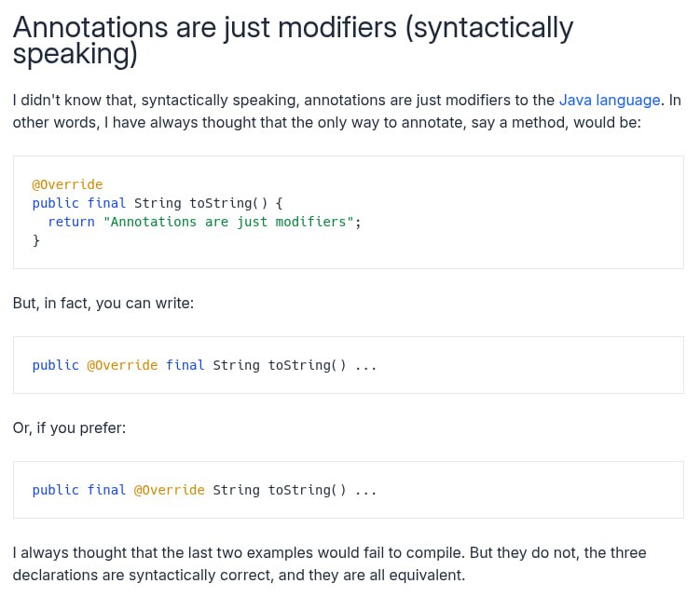Click toString() in the first code block
The width and height of the screenshot is (700, 597).
click(x=228, y=203)
